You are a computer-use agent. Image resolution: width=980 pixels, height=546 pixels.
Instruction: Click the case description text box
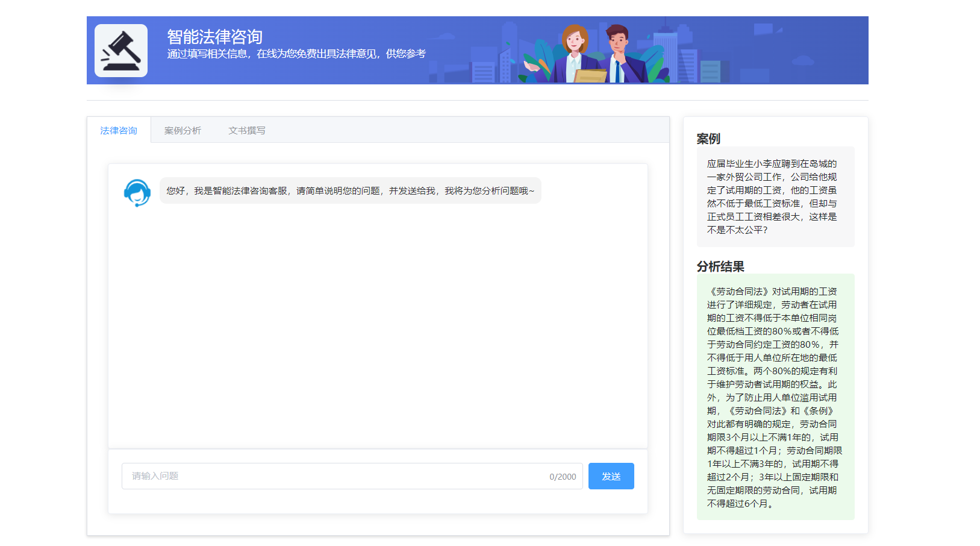click(776, 196)
